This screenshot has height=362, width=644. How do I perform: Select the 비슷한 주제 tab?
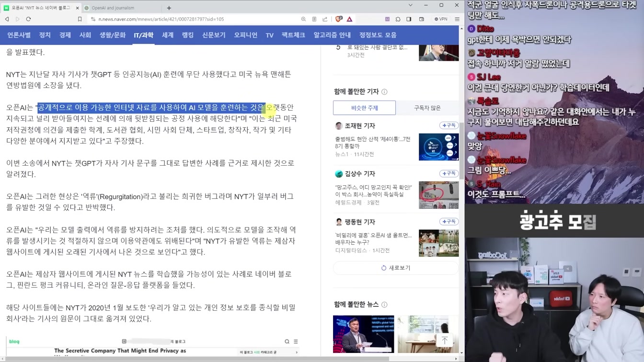click(365, 108)
